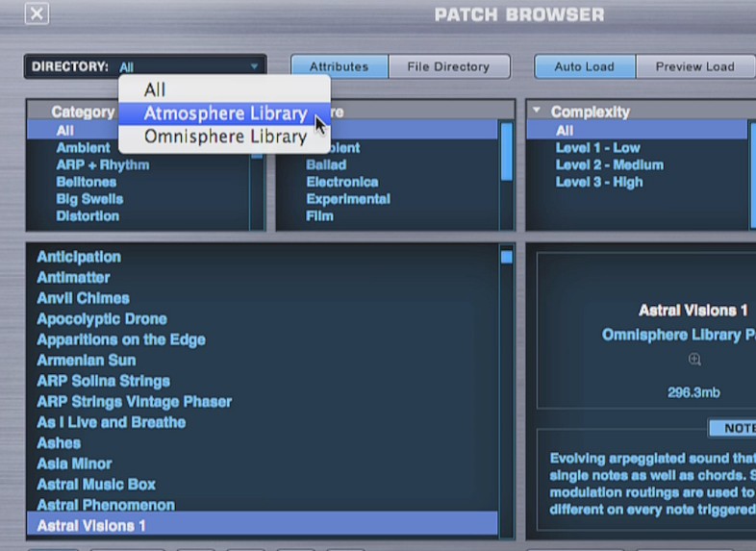Filter by Level 3 - High complexity
Image resolution: width=756 pixels, height=551 pixels.
click(599, 182)
